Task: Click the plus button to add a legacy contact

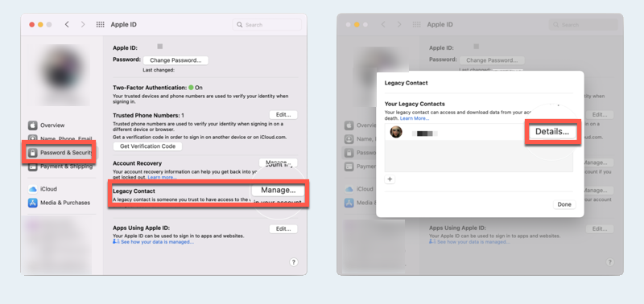Action: click(x=390, y=179)
